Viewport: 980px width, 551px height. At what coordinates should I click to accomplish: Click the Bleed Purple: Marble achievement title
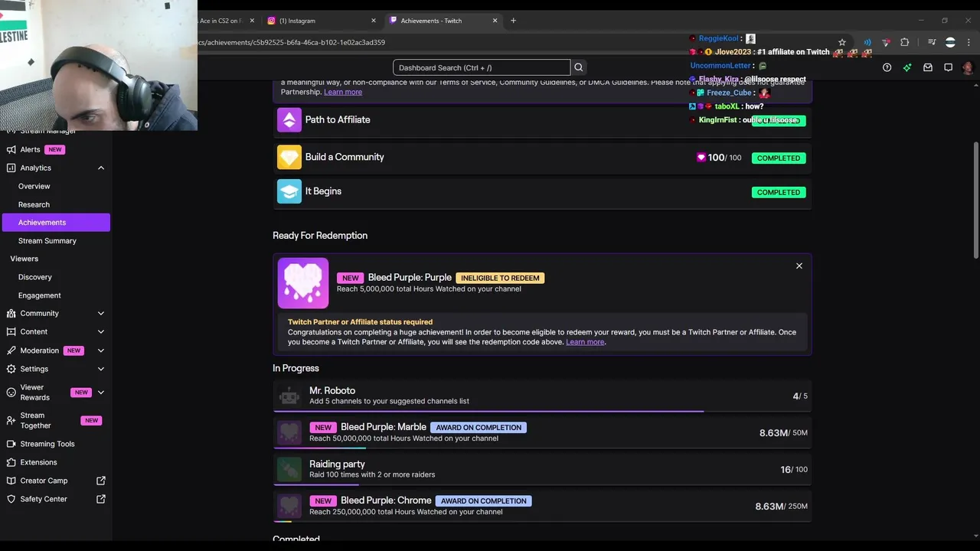click(x=384, y=427)
